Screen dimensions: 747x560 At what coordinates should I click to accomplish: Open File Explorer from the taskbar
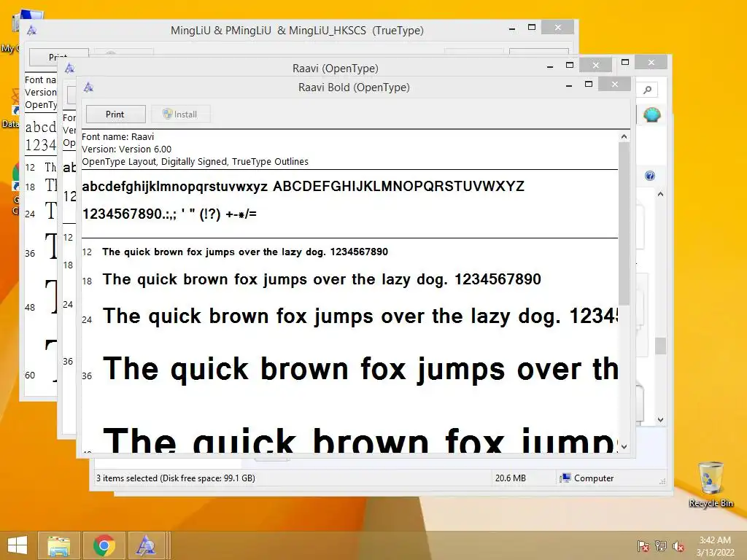point(58,545)
